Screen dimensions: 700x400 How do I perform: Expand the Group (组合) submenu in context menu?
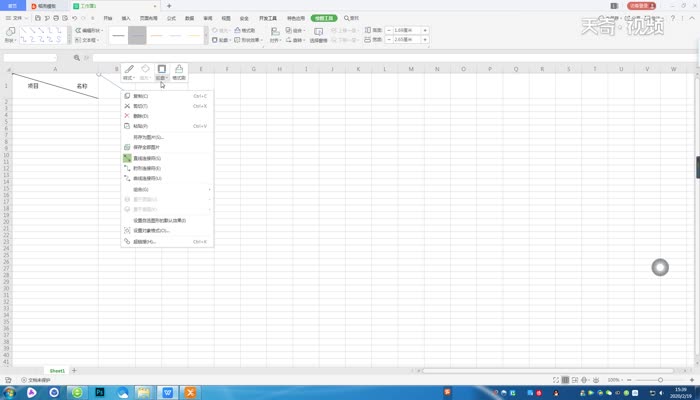[x=167, y=190]
